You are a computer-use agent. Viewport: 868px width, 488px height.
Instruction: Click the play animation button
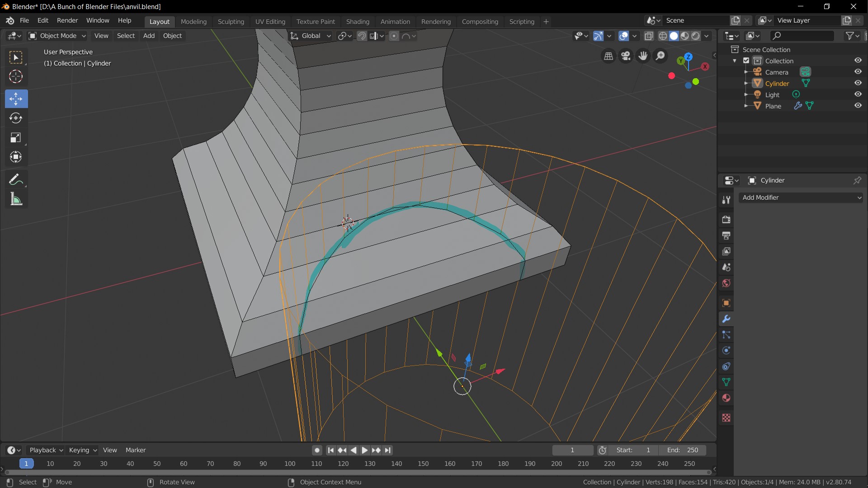coord(364,450)
